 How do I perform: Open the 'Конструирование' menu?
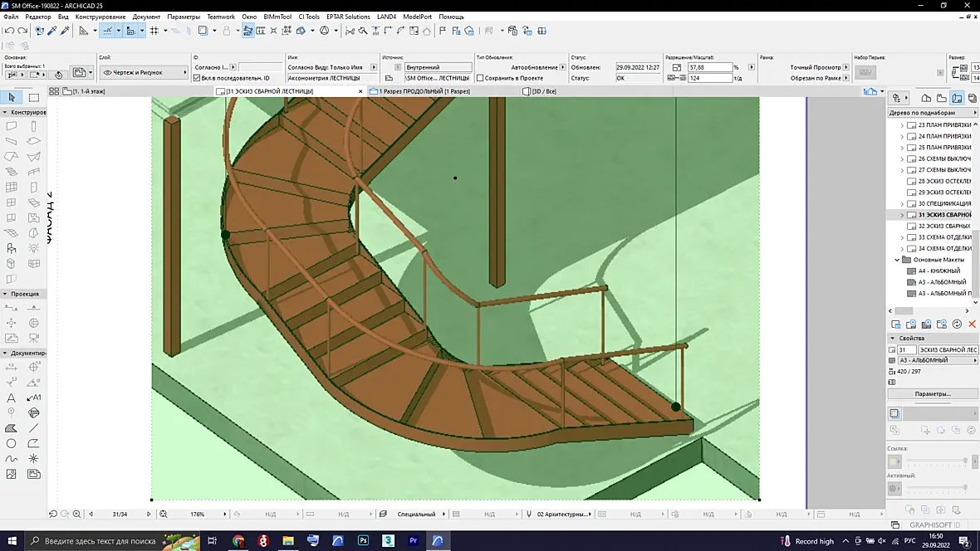tap(100, 17)
